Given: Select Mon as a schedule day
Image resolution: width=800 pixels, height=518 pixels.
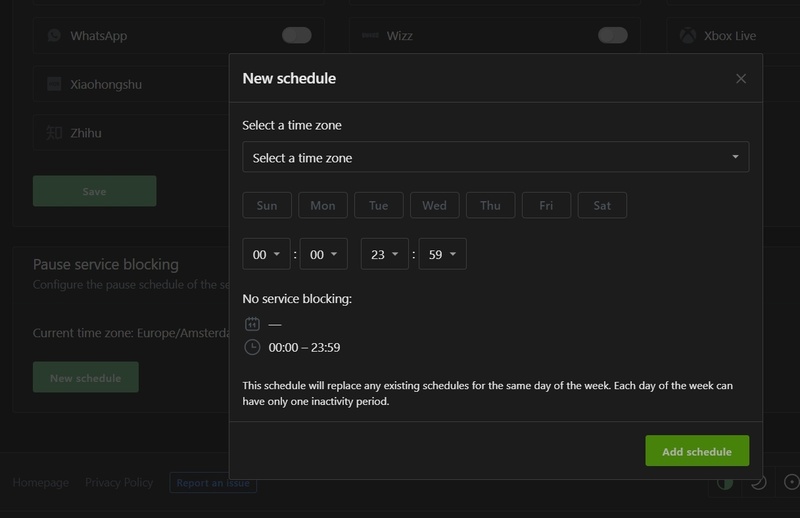Looking at the screenshot, I should (x=323, y=206).
